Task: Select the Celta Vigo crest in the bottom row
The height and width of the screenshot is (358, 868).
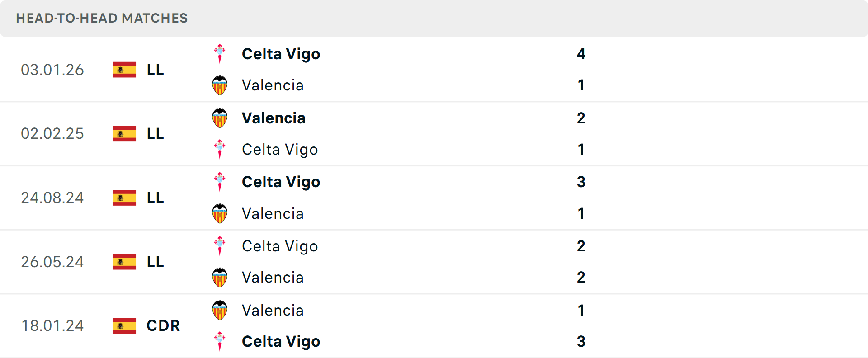Action: click(x=220, y=342)
